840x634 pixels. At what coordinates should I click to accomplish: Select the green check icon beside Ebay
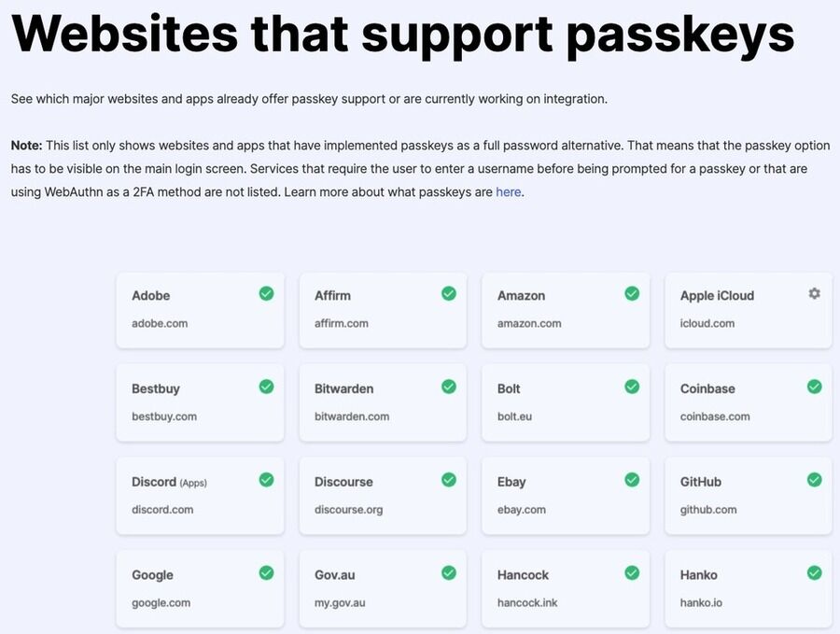pyautogui.click(x=632, y=479)
